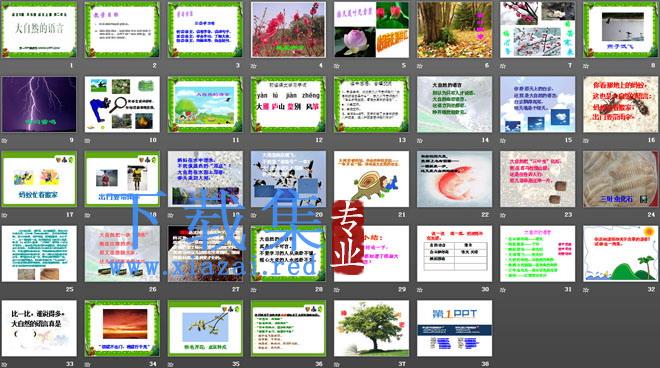
Task: Select slide 6 autumn forest thumbnail
Action: tap(454, 29)
